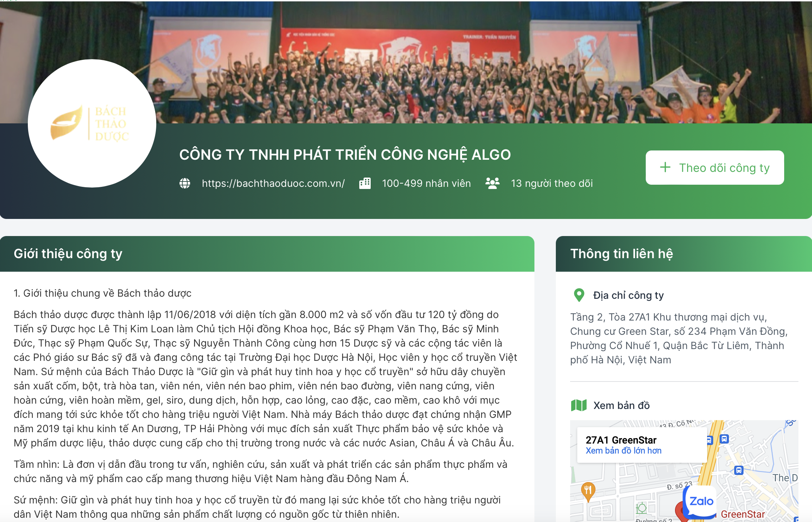Click the building employee-count icon
This screenshot has width=812, height=522.
(365, 183)
